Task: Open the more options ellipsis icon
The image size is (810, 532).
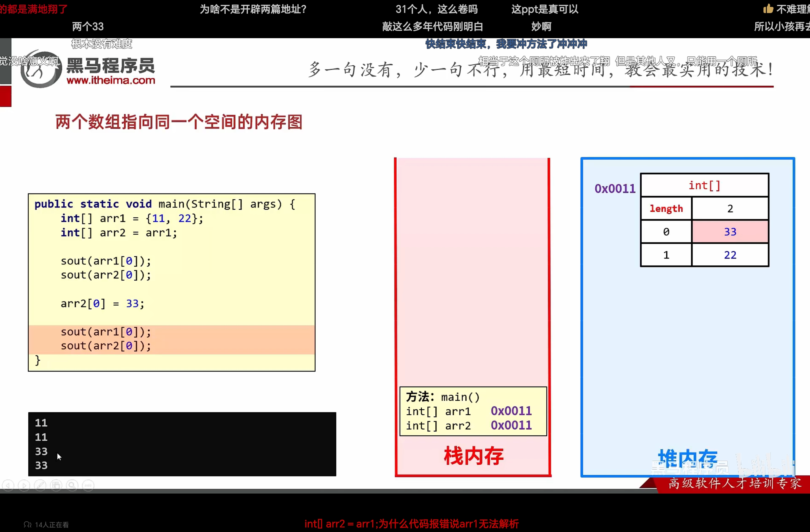Action: [88, 485]
